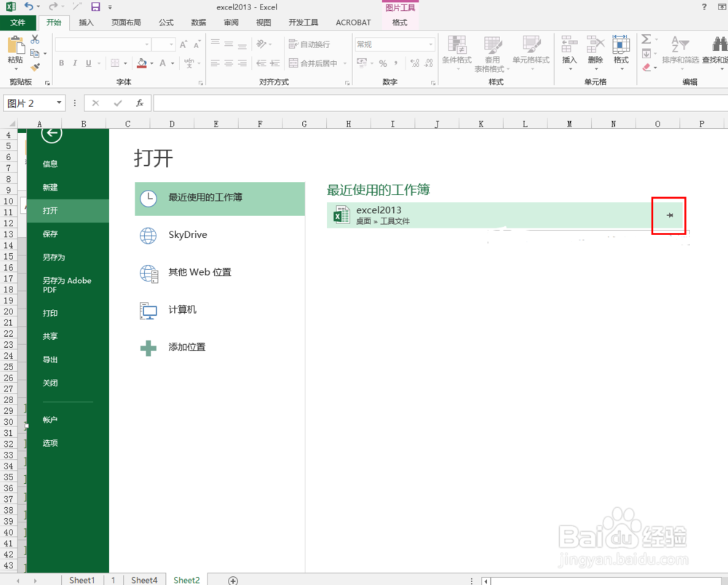Click the Clear eraser icon
Image resolution: width=728 pixels, height=585 pixels.
pyautogui.click(x=646, y=68)
